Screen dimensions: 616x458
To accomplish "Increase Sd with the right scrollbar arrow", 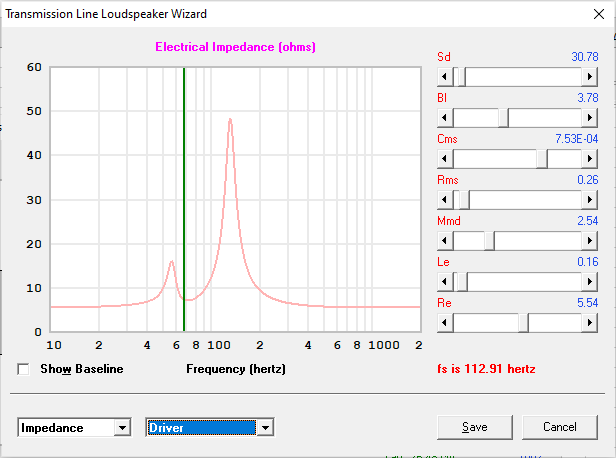I will click(589, 77).
